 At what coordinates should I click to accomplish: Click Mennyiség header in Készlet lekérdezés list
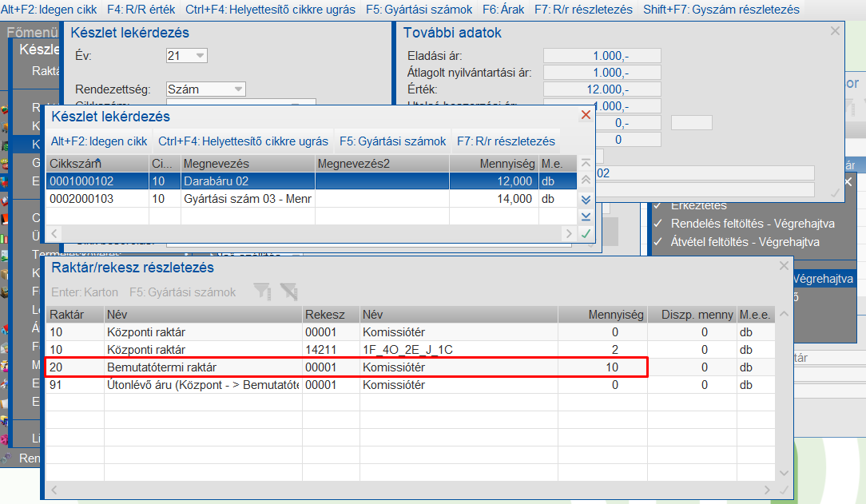coord(495,164)
